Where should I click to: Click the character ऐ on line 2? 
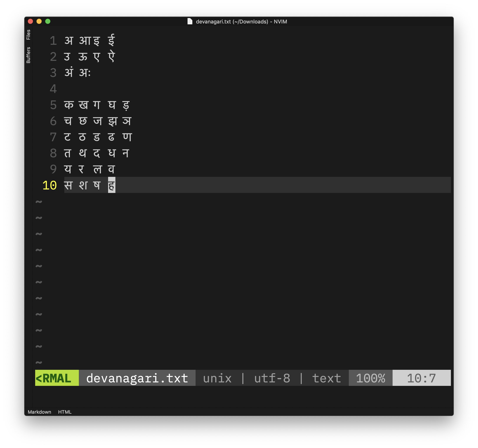[111, 56]
